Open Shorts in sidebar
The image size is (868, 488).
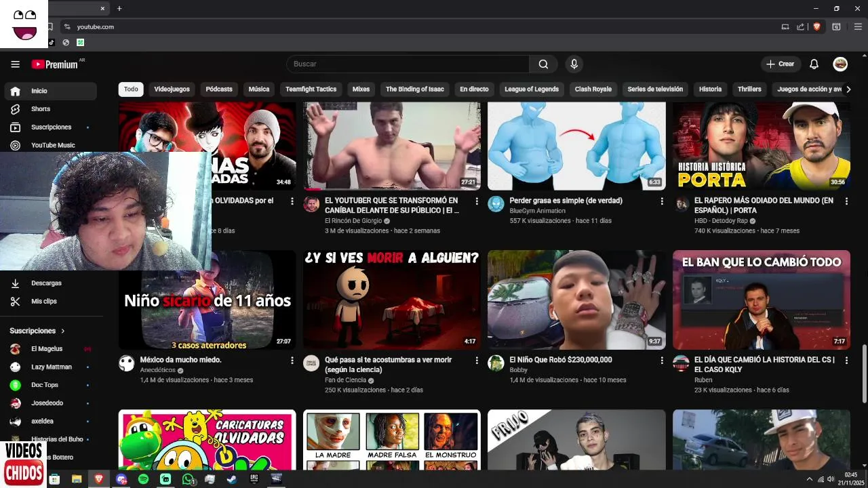point(50,109)
